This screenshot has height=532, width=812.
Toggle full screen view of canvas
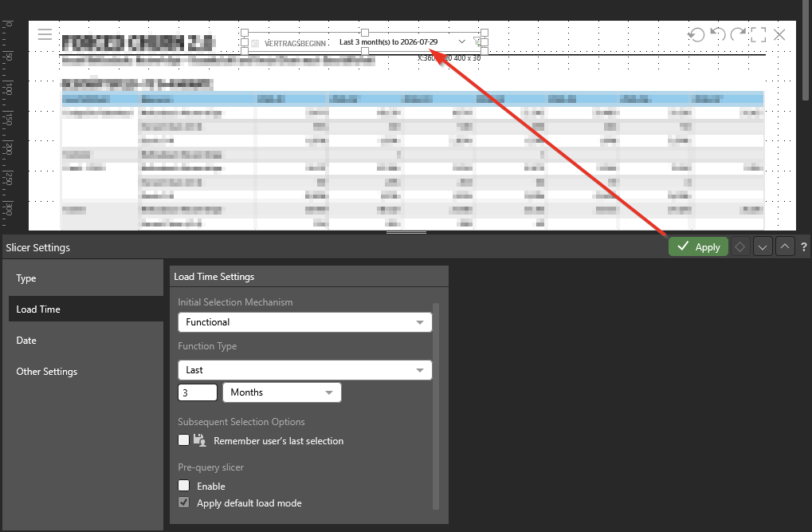pyautogui.click(x=758, y=35)
